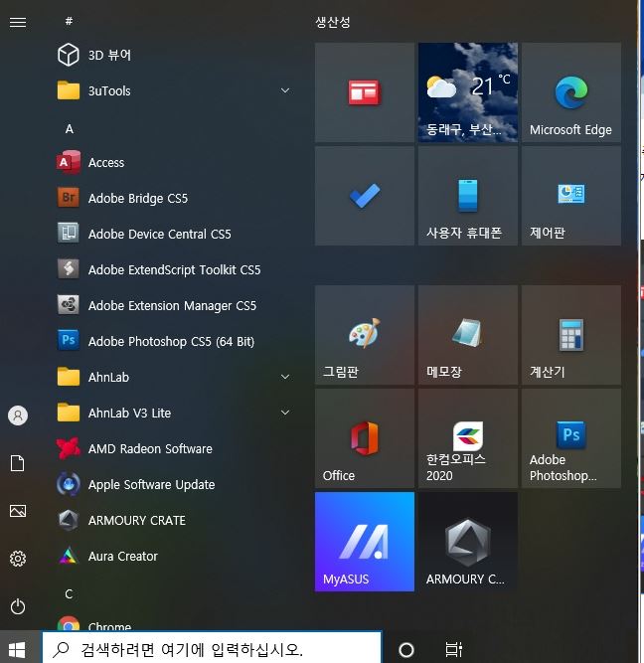
Task: Expand the Start menu hamburger button
Action: click(18, 22)
